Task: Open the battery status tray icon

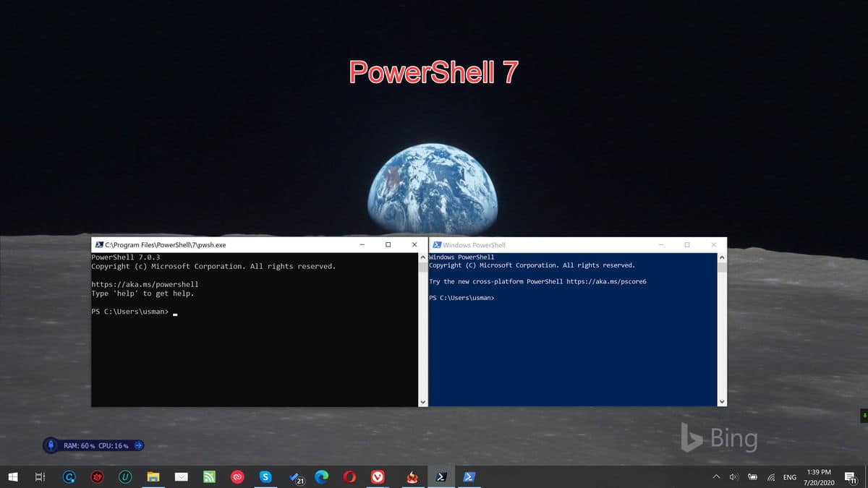Action: click(752, 477)
